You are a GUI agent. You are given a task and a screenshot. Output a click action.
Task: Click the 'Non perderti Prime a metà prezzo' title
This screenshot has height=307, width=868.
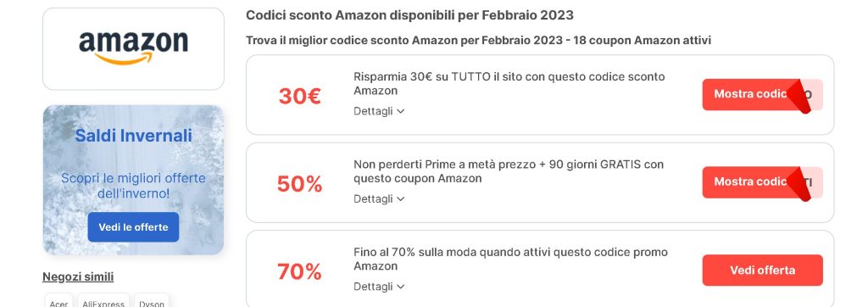509,171
